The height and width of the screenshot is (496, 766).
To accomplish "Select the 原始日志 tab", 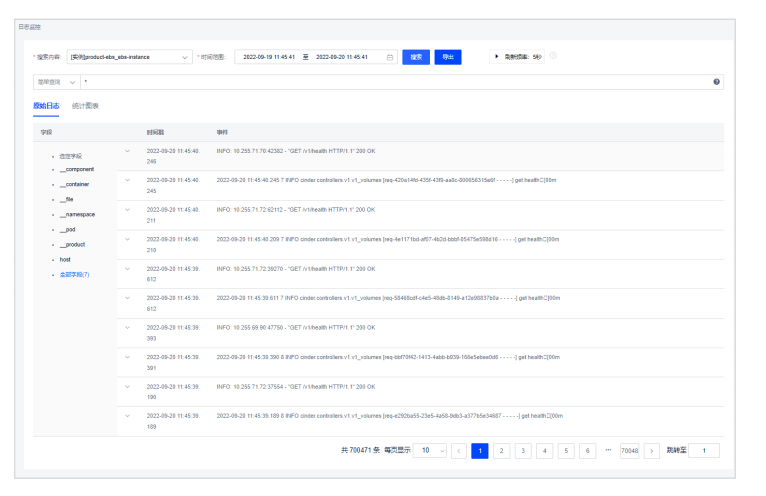I will (46, 105).
